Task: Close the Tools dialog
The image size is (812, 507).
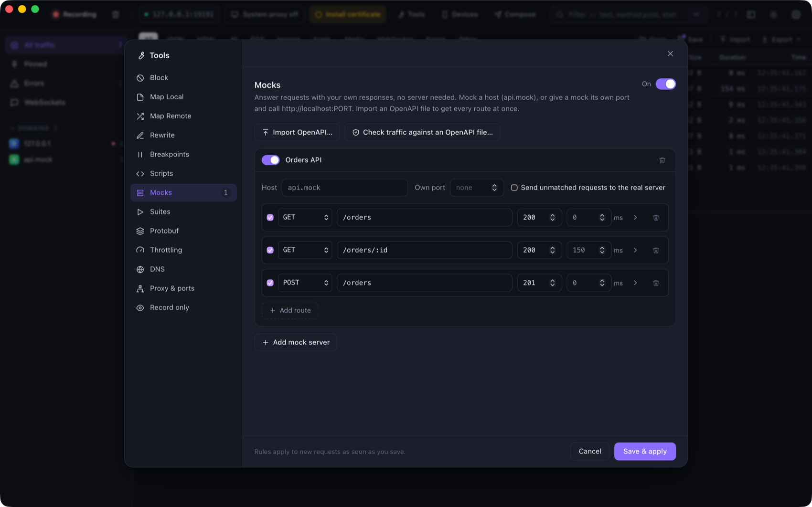Action: (x=670, y=53)
